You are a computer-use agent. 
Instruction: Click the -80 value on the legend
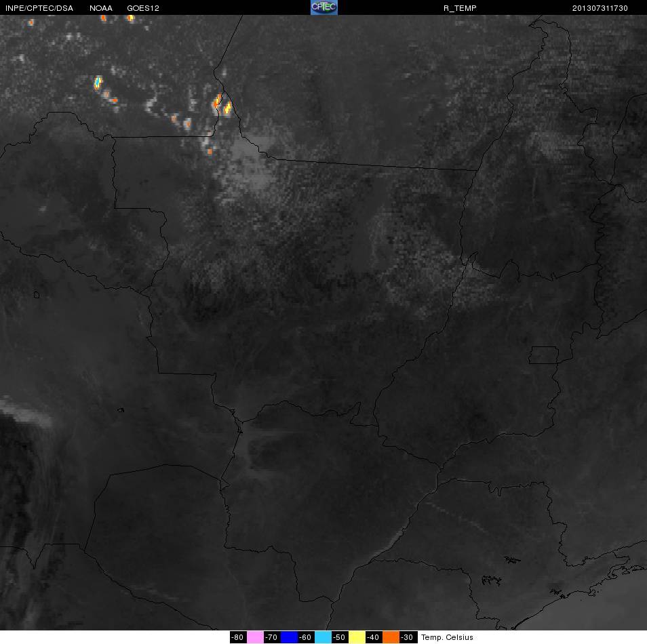point(237,637)
